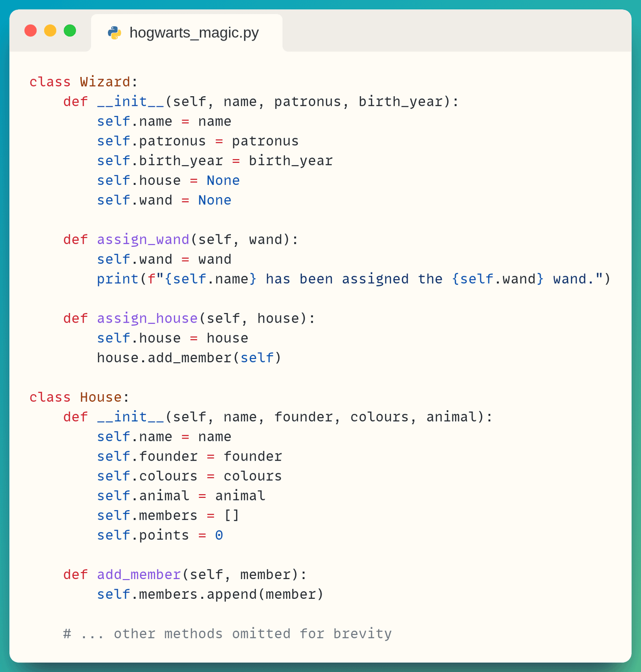Click the Python file icon in tab
This screenshot has width=641, height=672.
[x=114, y=33]
